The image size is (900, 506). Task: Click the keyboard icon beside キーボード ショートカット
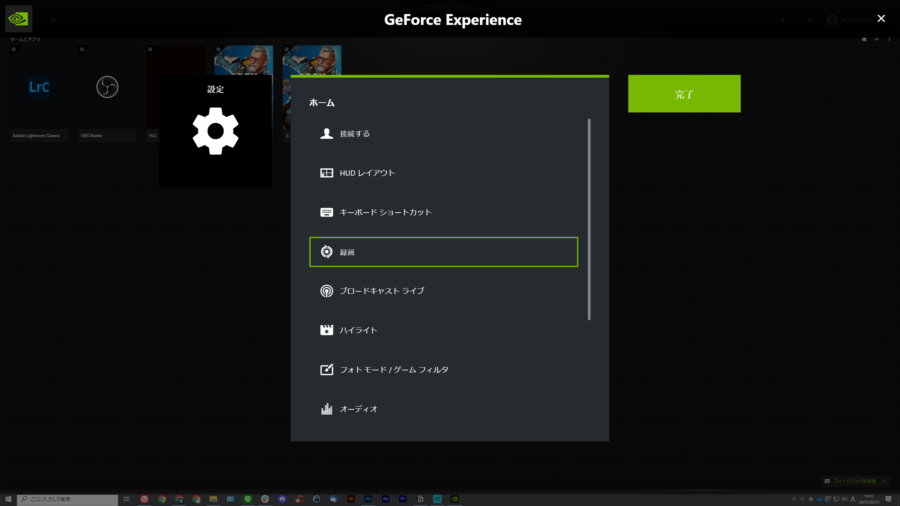pyautogui.click(x=326, y=212)
